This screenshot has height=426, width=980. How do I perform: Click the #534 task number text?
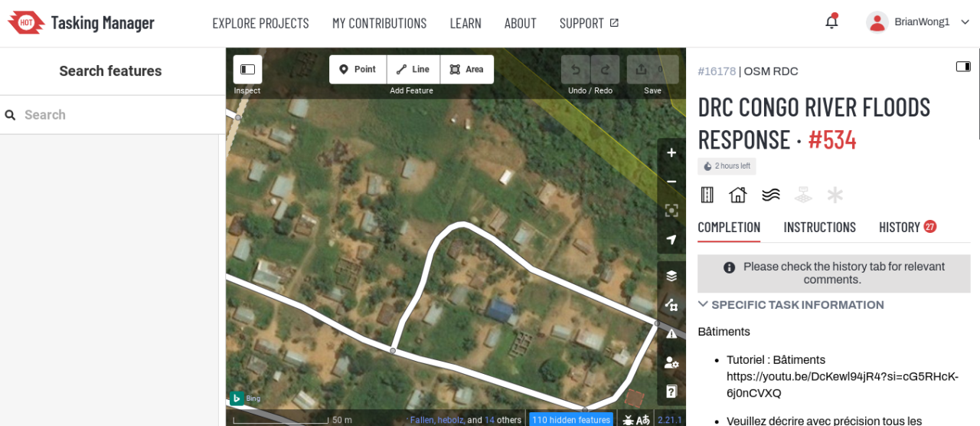pos(832,139)
